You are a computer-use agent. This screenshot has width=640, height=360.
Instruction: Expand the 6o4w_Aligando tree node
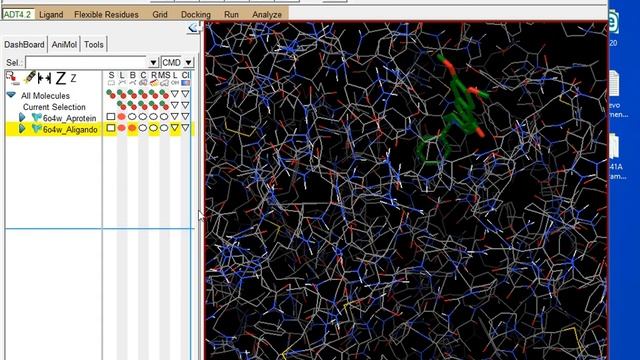(x=22, y=129)
